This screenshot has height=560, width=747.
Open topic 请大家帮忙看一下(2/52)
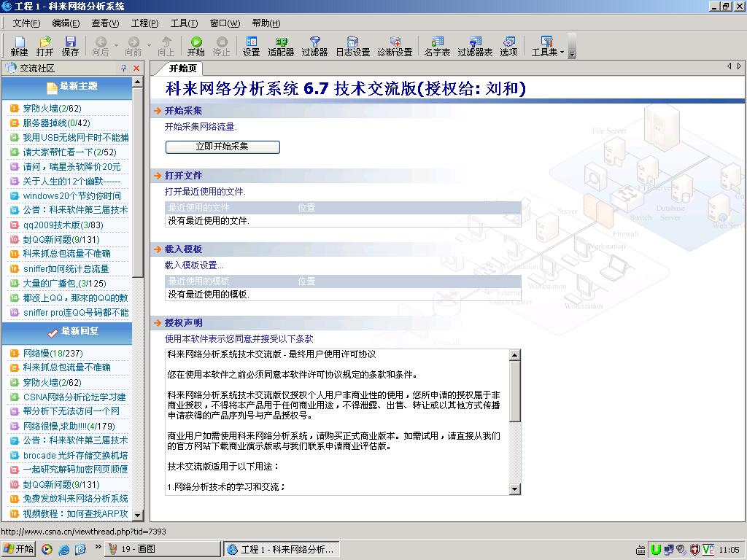(69, 152)
